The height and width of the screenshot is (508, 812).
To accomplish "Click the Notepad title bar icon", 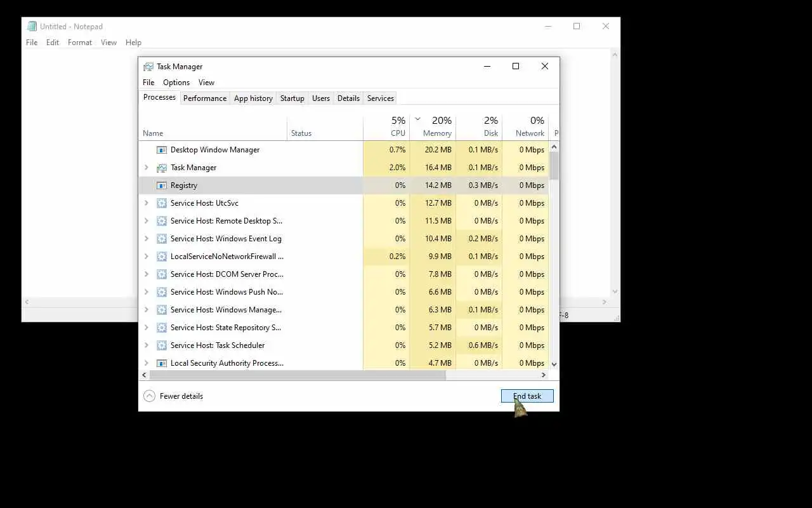I will click(32, 27).
